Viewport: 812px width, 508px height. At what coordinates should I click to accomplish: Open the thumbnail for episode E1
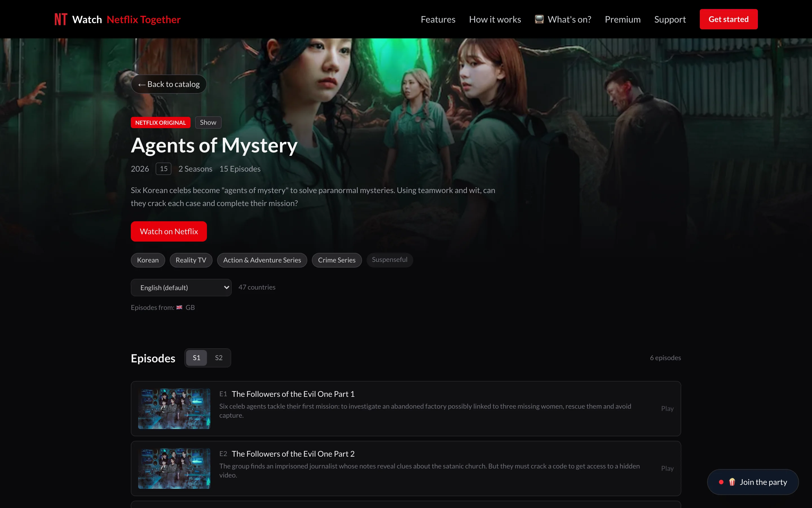coord(174,409)
